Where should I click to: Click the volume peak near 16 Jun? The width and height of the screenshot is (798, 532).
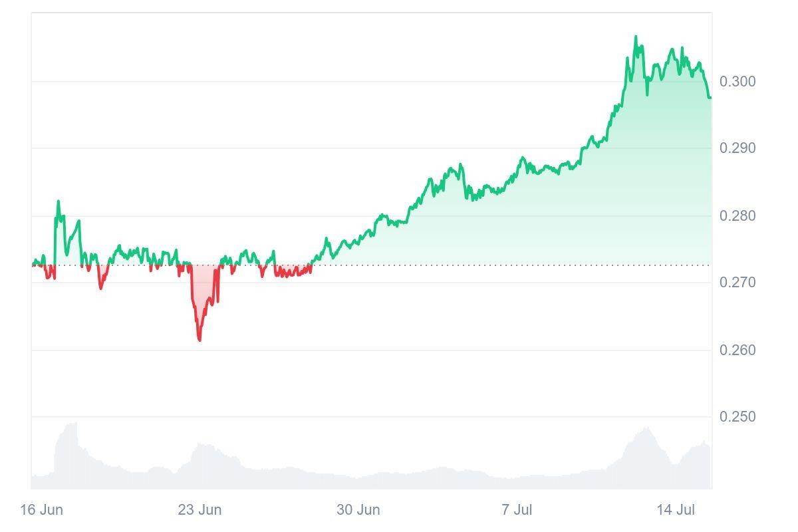(x=74, y=424)
